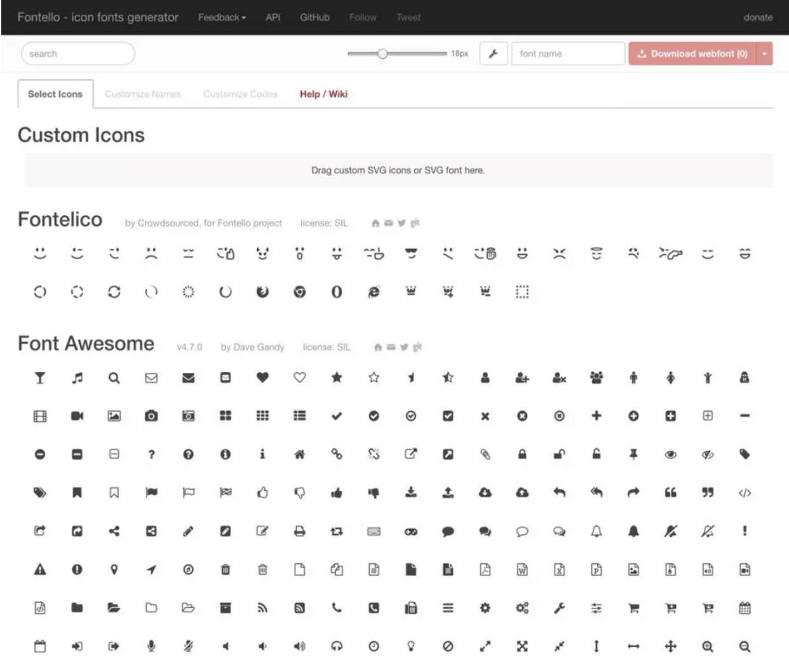Switch to the Customize Codes tab
This screenshot has width=789, height=672.
click(240, 94)
